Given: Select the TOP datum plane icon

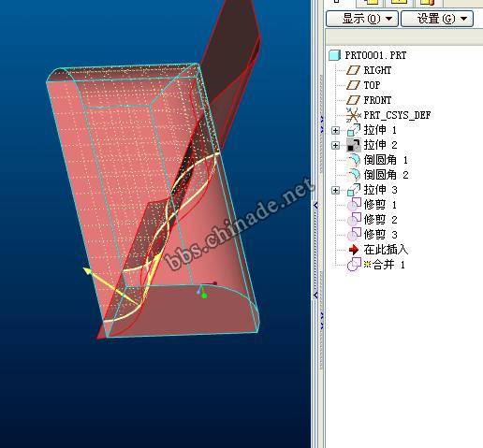Looking at the screenshot, I should (353, 85).
